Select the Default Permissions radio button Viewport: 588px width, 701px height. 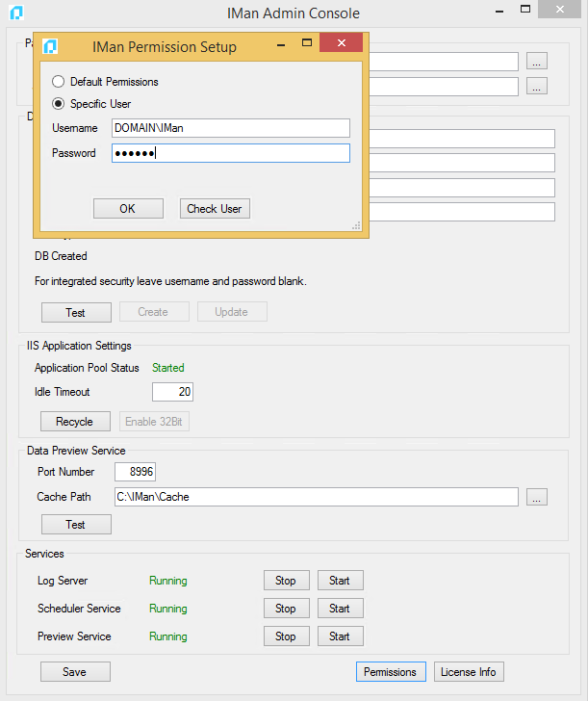(x=59, y=82)
